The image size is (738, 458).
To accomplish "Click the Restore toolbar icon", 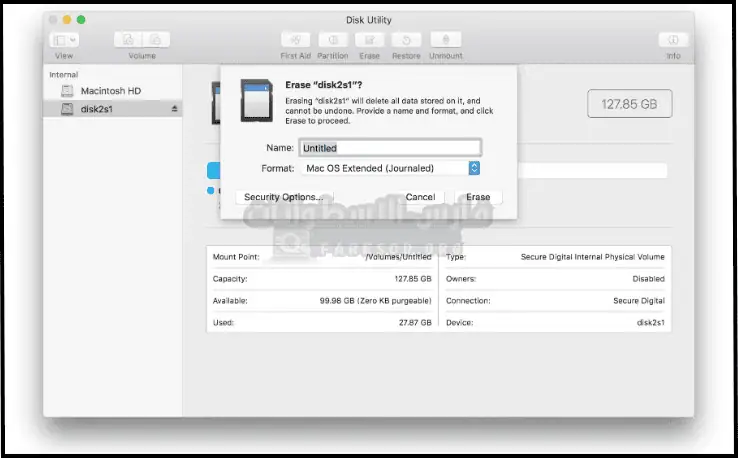I will 406,40.
